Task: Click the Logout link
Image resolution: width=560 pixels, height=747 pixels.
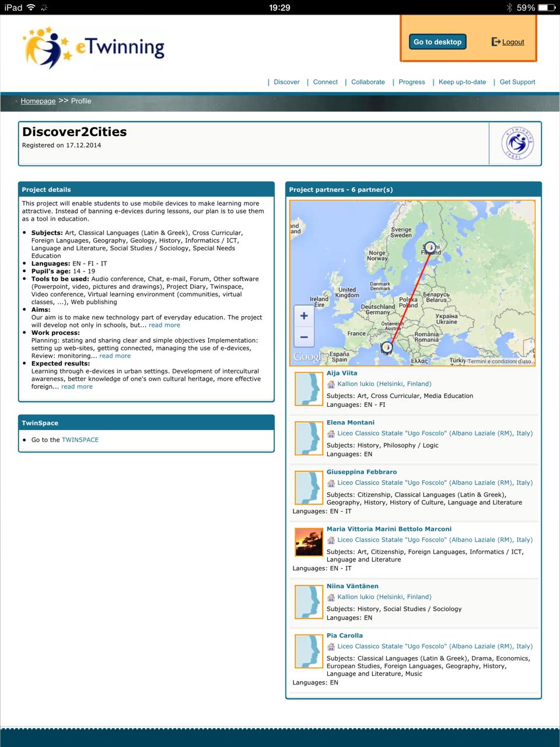Action: click(513, 42)
